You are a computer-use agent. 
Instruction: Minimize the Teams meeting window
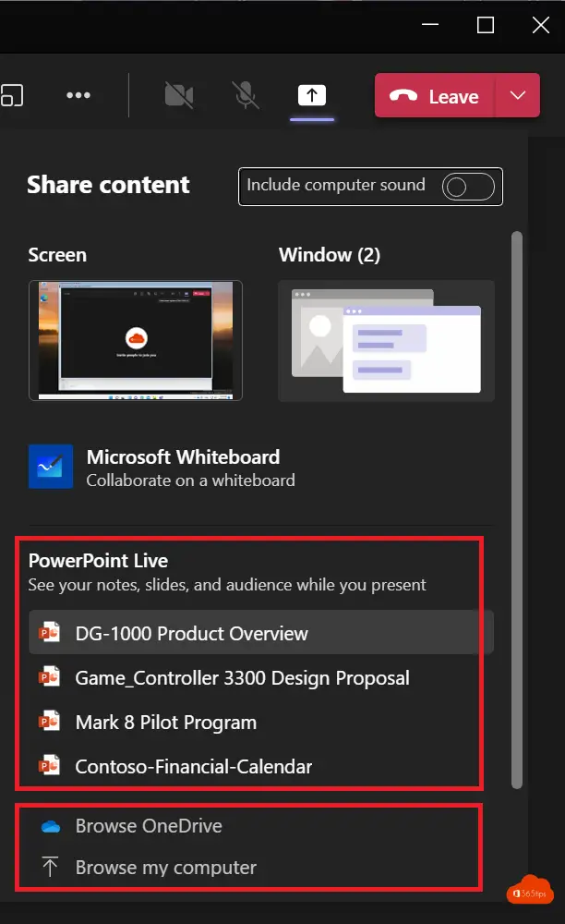point(430,25)
